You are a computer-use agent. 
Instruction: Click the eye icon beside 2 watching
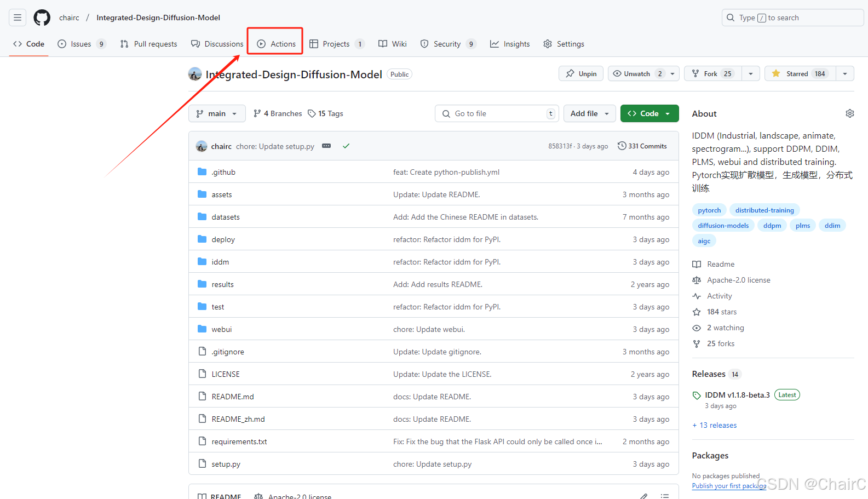(x=697, y=328)
